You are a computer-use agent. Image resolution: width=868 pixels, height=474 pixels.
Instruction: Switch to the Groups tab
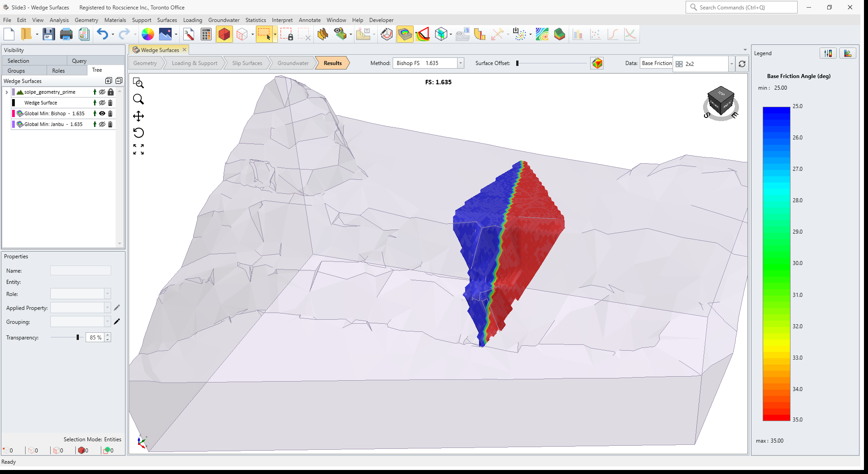click(x=16, y=70)
